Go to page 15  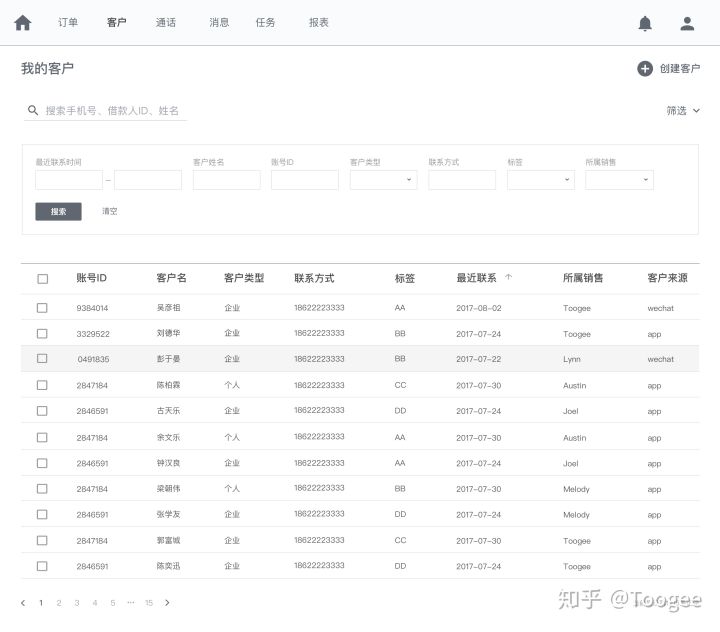tap(149, 603)
